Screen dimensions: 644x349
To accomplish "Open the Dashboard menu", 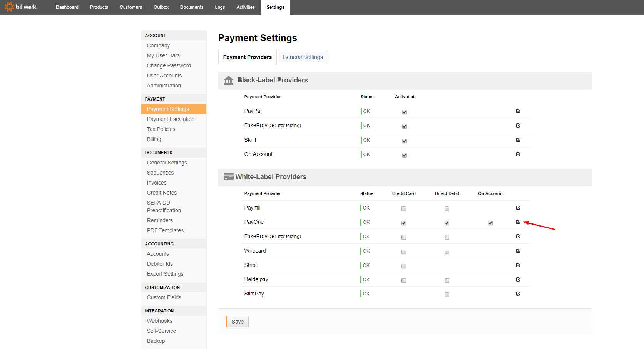I will [67, 7].
